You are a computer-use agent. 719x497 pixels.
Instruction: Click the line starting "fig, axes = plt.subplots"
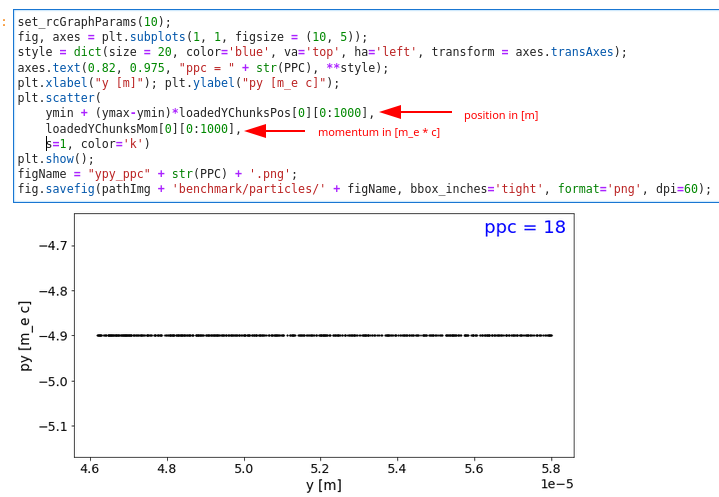[193, 37]
